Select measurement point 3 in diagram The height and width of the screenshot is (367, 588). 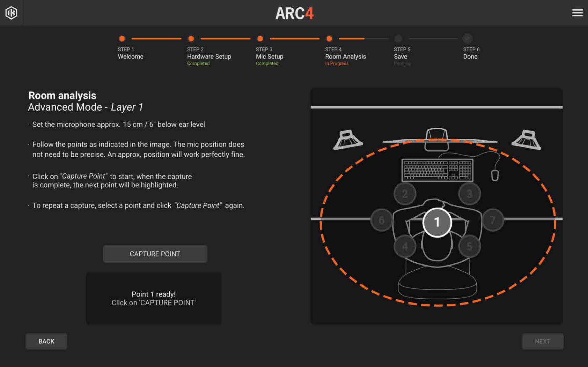[469, 194]
